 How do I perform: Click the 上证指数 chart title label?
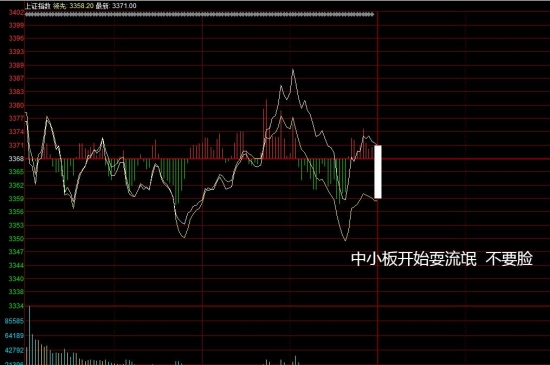click(38, 6)
